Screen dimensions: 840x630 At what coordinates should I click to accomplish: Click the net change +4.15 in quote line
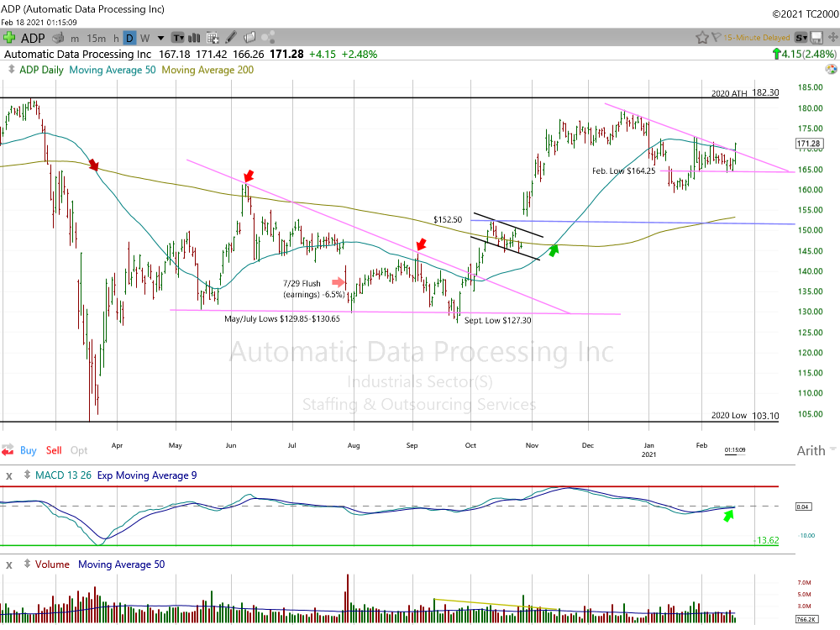[x=323, y=54]
